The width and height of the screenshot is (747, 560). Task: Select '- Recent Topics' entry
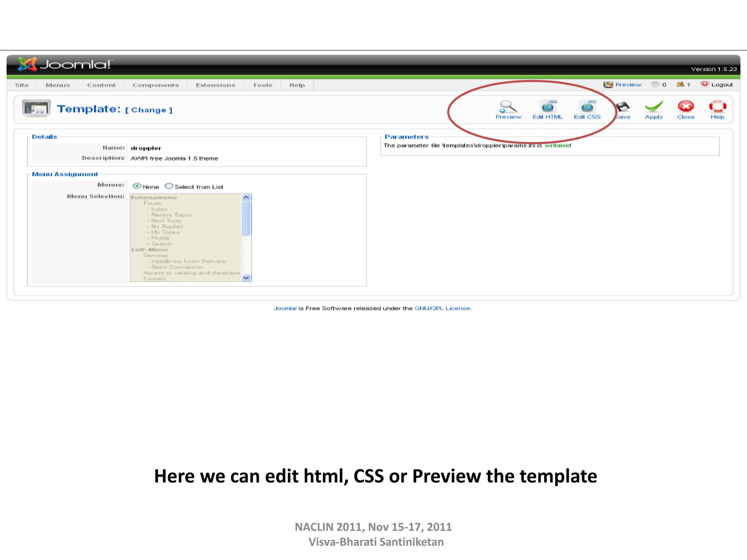[x=170, y=215]
